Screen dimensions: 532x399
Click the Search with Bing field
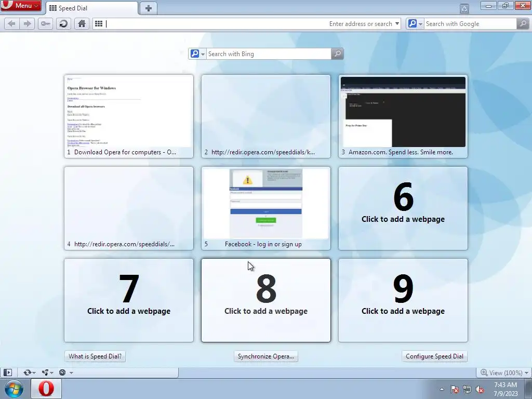tap(269, 54)
